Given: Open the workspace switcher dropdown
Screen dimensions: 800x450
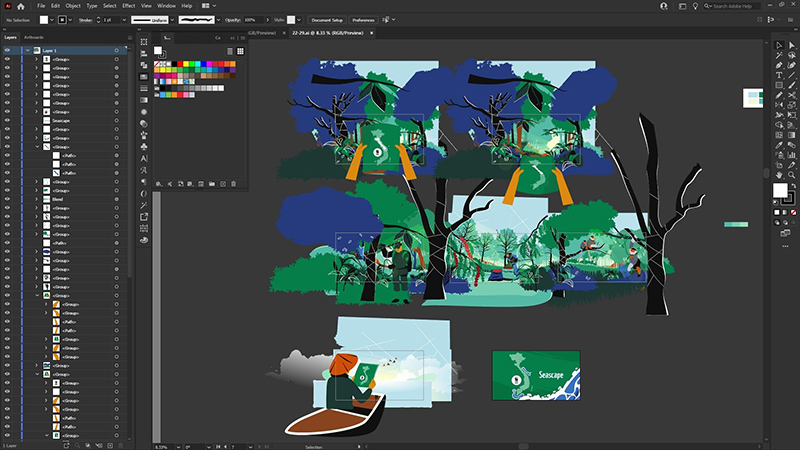Looking at the screenshot, I should click(209, 6).
